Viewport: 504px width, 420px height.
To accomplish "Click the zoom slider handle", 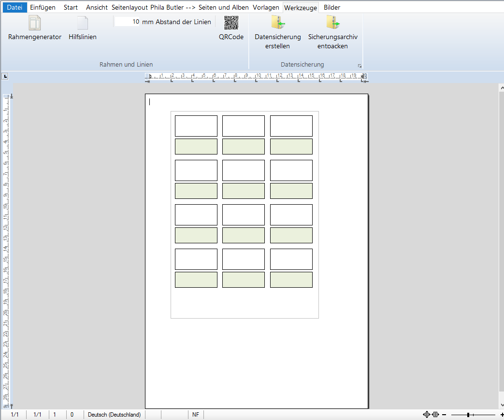I will tap(468, 415).
